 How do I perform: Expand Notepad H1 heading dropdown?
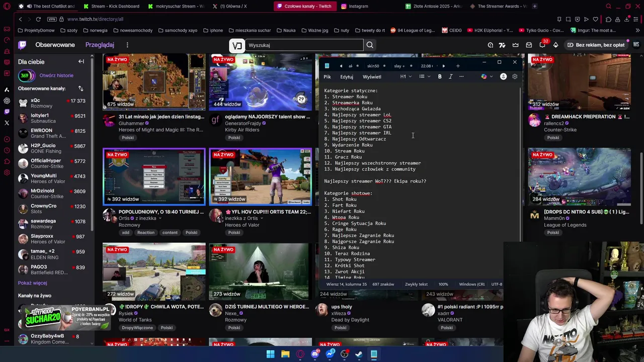click(x=406, y=76)
